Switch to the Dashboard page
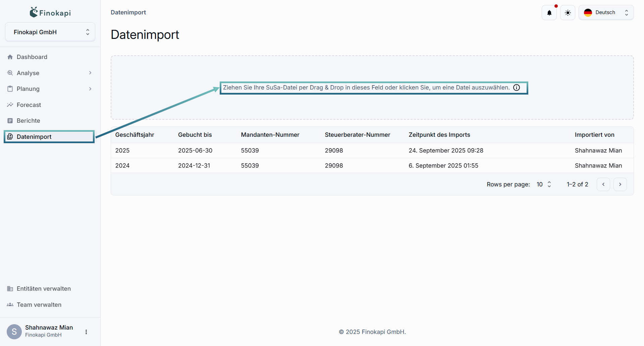The image size is (644, 346). [32, 57]
